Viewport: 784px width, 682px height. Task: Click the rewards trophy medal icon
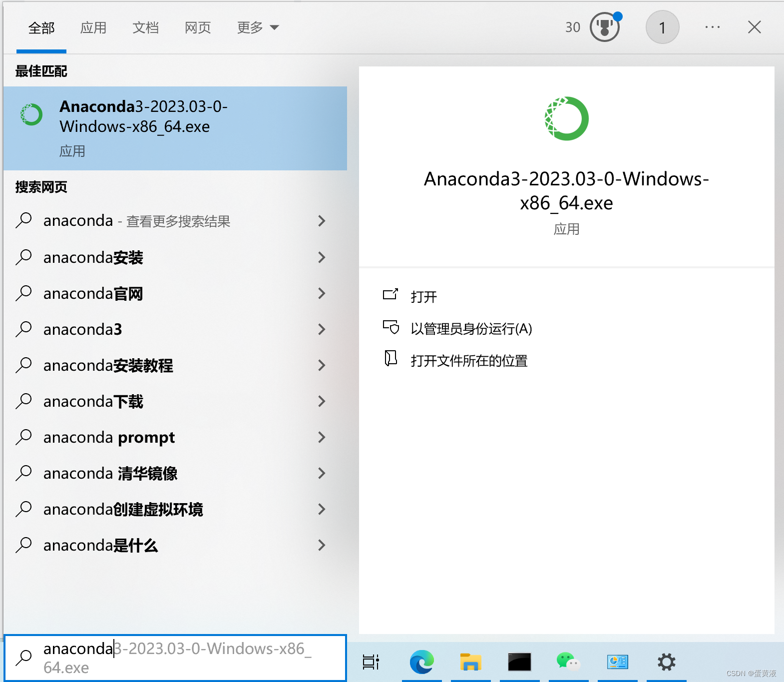[605, 27]
